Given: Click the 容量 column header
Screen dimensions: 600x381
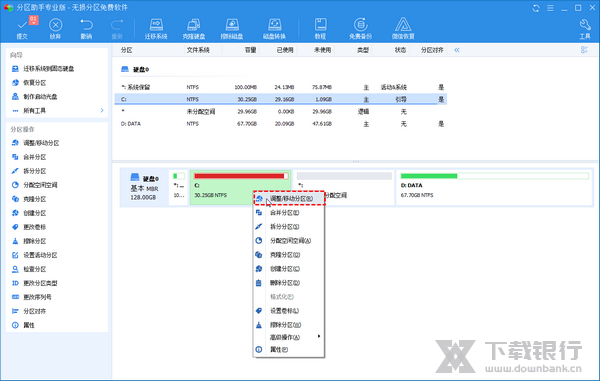Looking at the screenshot, I should pos(251,50).
